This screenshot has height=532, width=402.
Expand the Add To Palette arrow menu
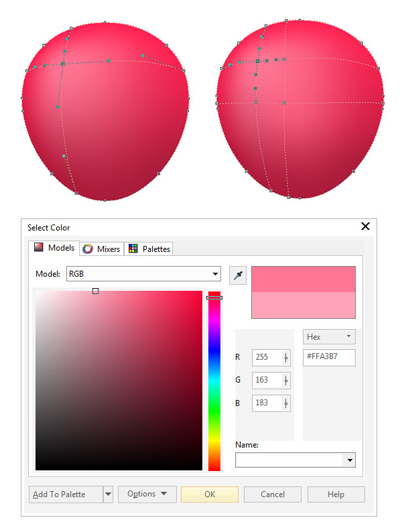(109, 494)
